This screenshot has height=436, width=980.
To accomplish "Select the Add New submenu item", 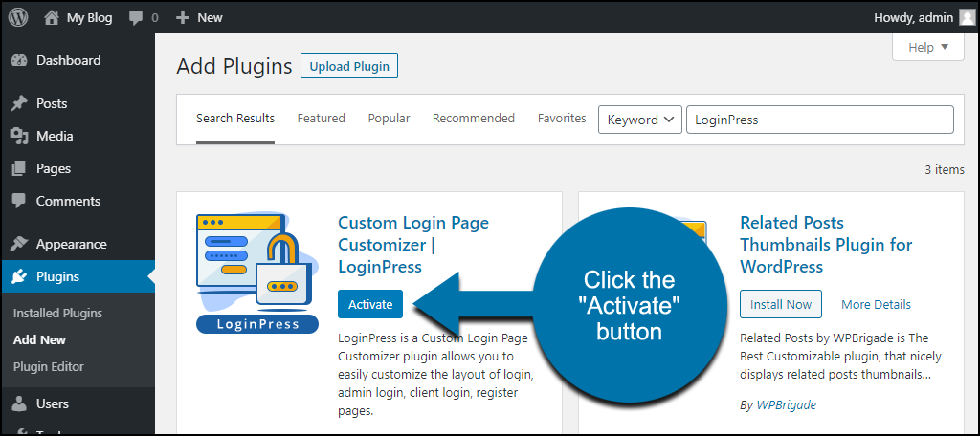I will [x=39, y=340].
